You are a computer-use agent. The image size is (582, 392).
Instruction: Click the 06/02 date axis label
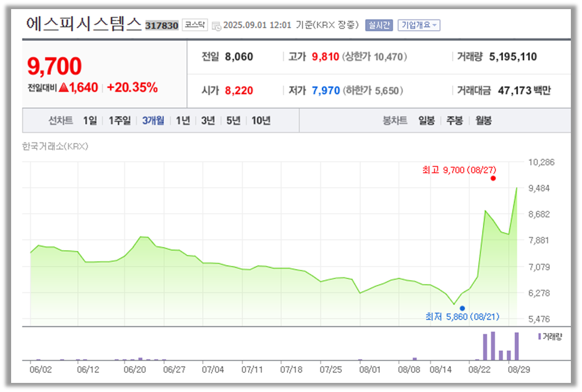(x=41, y=369)
